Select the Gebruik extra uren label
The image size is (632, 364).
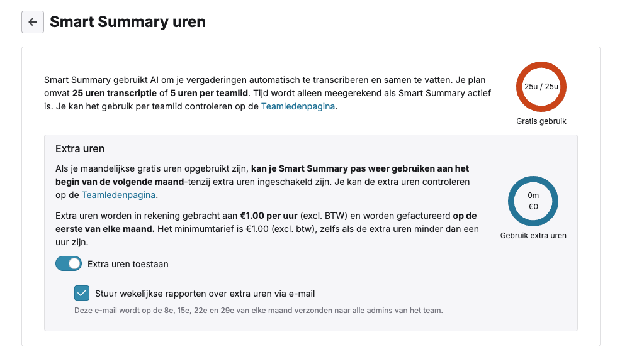533,236
